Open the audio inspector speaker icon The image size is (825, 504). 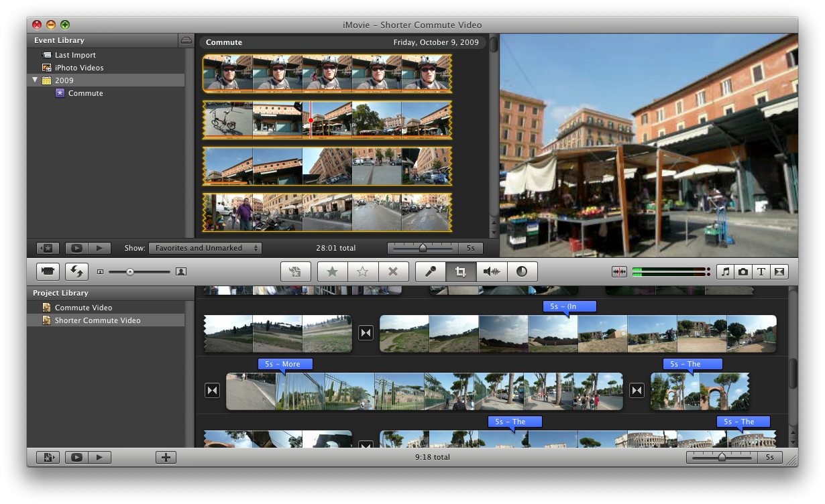492,271
